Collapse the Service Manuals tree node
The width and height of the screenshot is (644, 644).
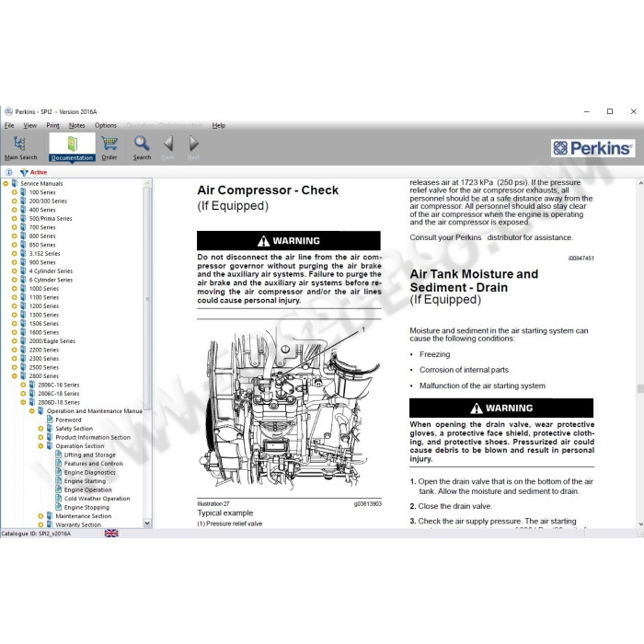click(6, 184)
